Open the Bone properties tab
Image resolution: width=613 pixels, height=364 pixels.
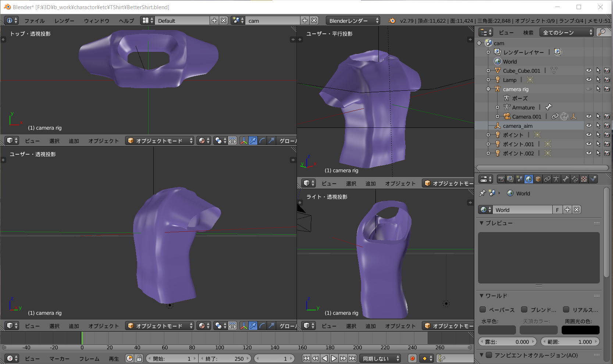[x=566, y=179]
